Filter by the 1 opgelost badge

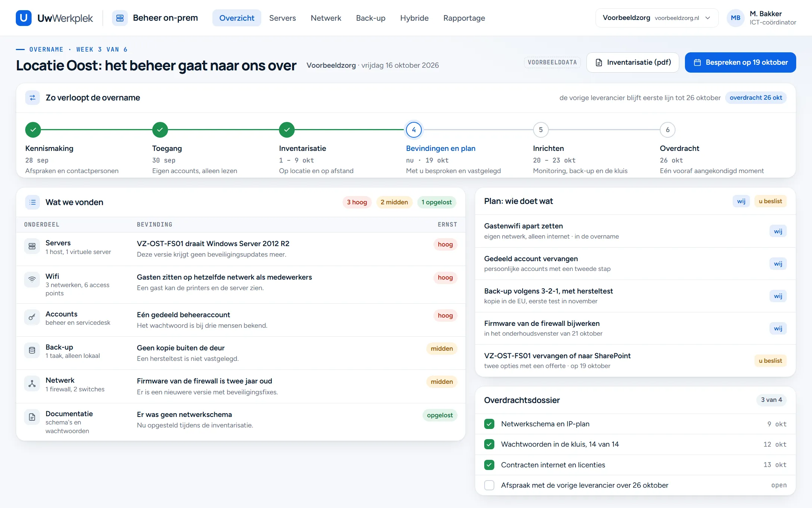[436, 202]
